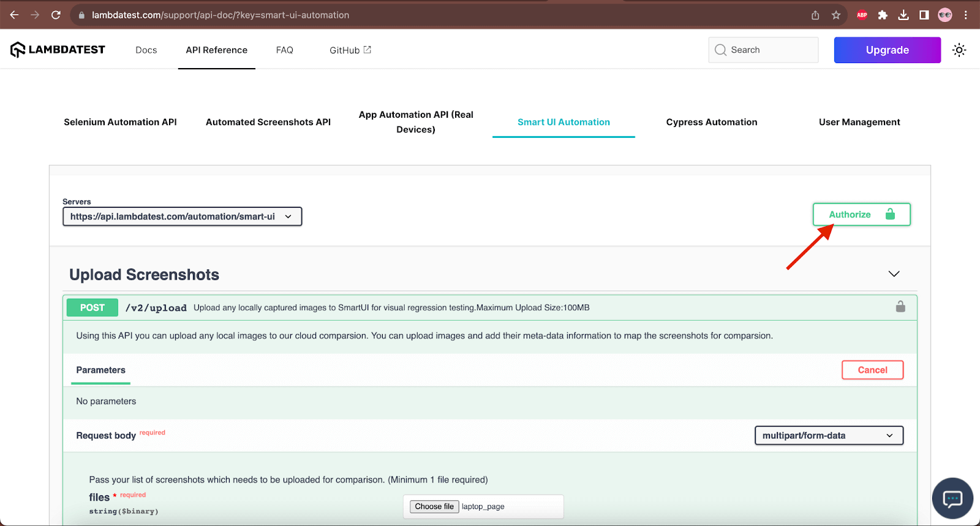Open the FAQ menu item
The width and height of the screenshot is (980, 526).
[285, 50]
